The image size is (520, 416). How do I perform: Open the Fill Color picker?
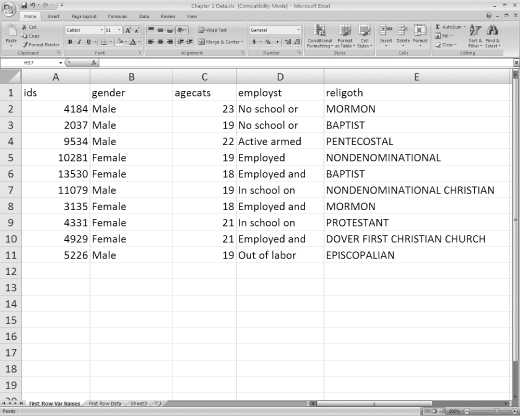click(120, 42)
